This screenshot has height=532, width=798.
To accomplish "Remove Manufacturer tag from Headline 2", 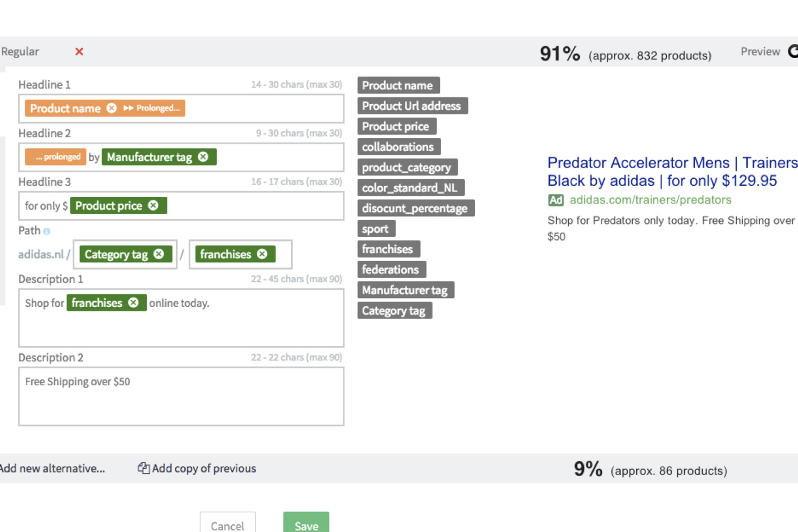I will [203, 157].
